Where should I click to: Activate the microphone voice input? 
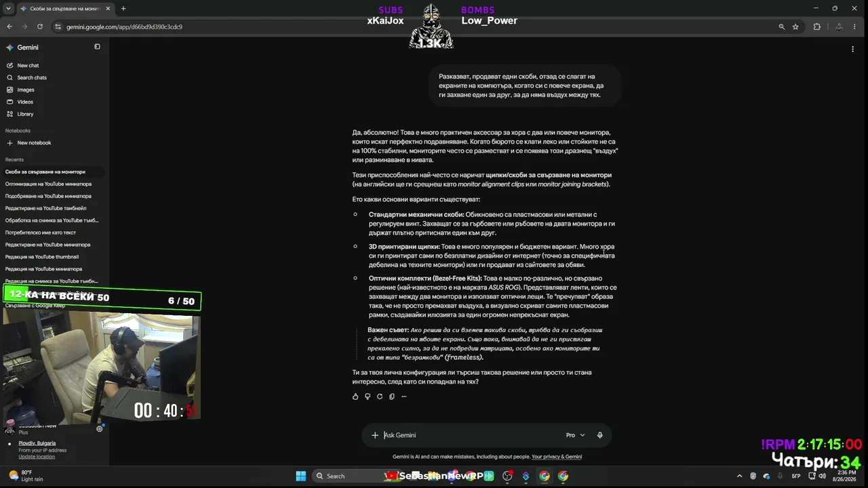coord(599,435)
